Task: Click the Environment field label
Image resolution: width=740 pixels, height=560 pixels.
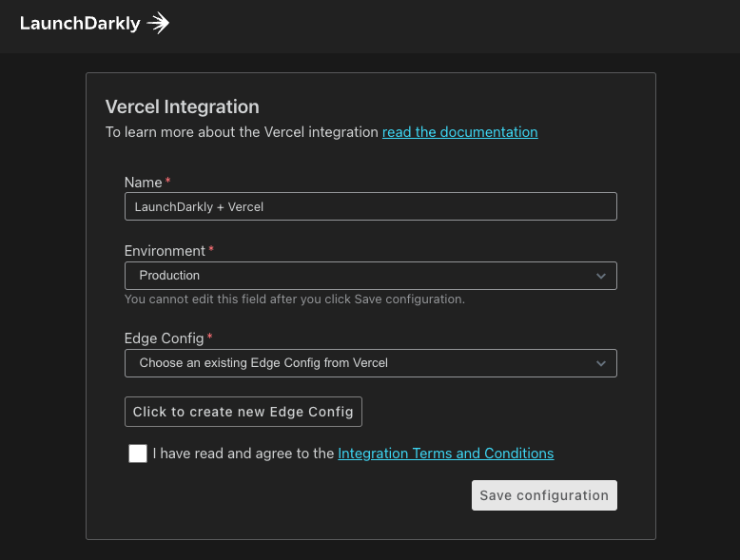Action: 165,251
